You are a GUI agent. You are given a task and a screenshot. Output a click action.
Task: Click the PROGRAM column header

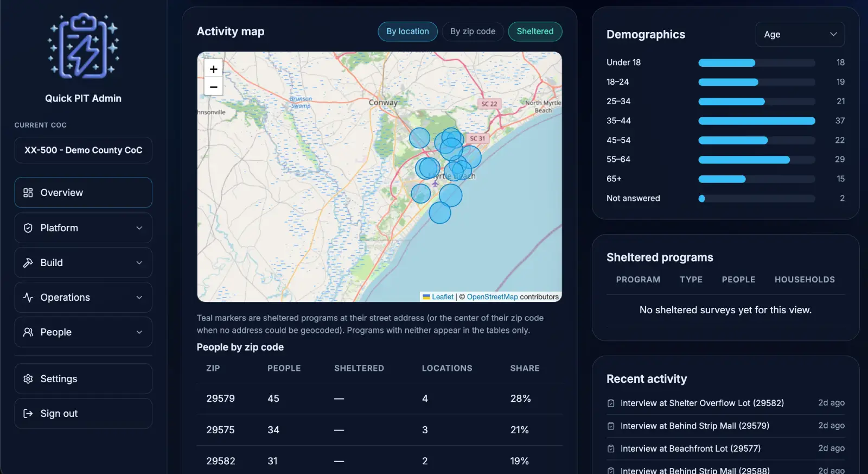pos(638,280)
